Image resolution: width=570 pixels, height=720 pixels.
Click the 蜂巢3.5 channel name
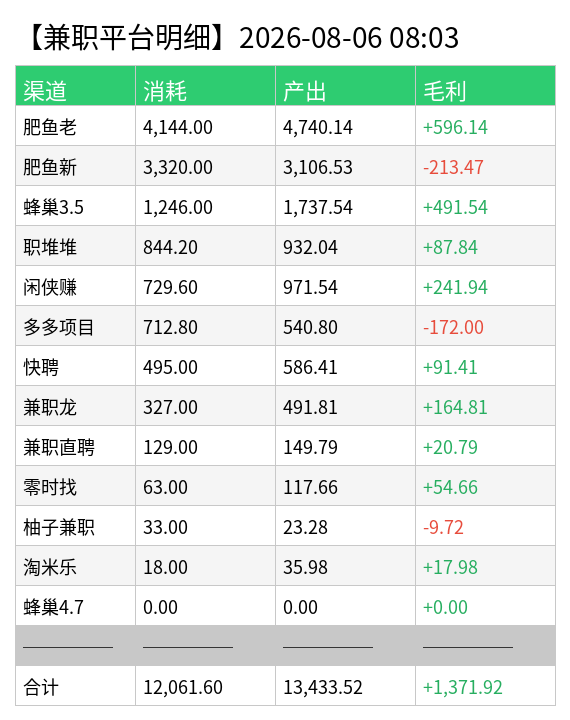(53, 207)
